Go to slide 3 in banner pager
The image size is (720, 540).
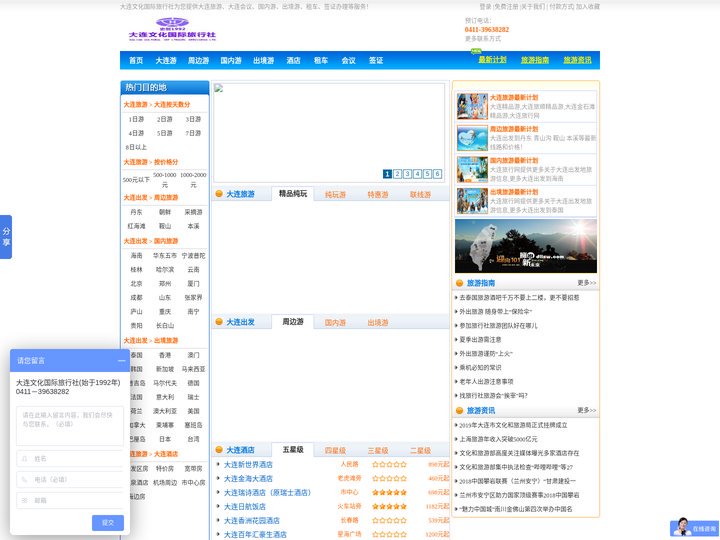tap(407, 174)
